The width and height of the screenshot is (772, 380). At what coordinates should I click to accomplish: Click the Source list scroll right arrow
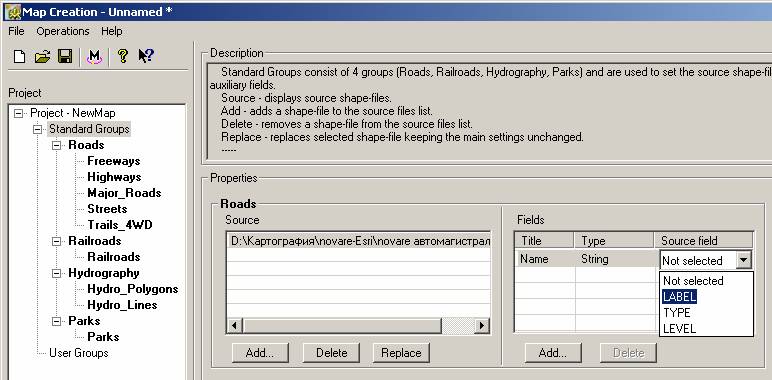[x=482, y=325]
